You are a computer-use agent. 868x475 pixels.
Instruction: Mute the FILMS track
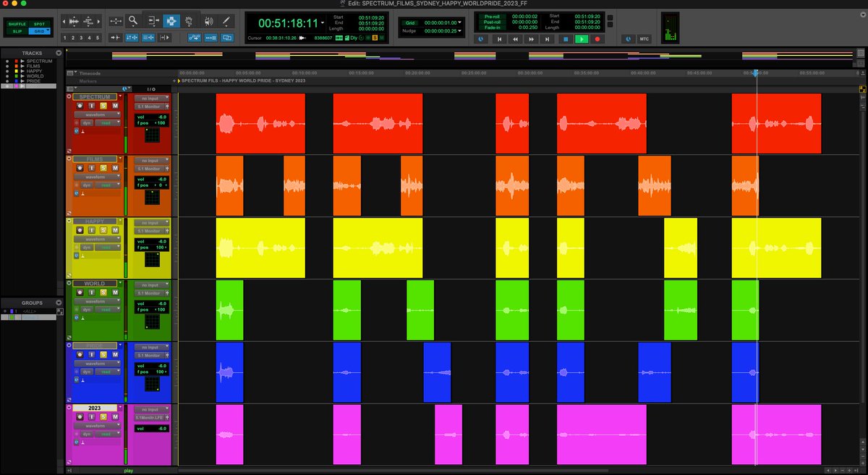tap(115, 168)
